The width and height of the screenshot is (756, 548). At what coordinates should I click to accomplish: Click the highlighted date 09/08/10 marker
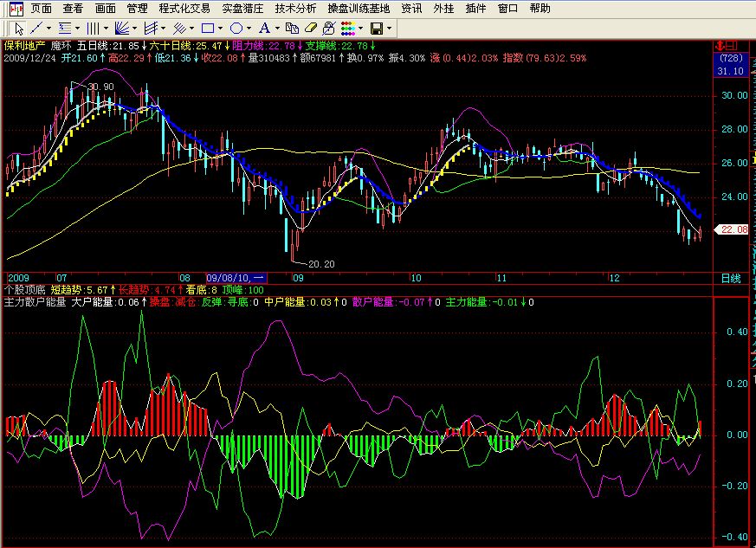(236, 278)
